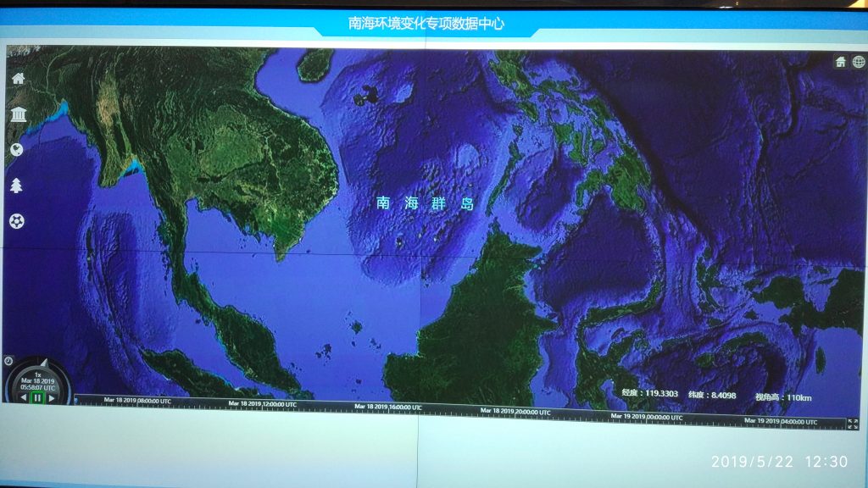The height and width of the screenshot is (488, 868).
Task: Pause the time animation
Action: [x=37, y=397]
